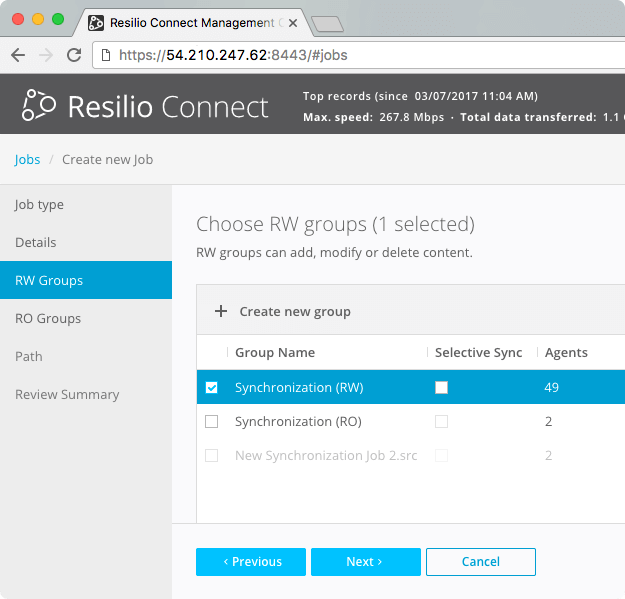This screenshot has width=625, height=599.
Task: Enable Selective Sync for Synchronization (RW)
Action: coord(441,387)
